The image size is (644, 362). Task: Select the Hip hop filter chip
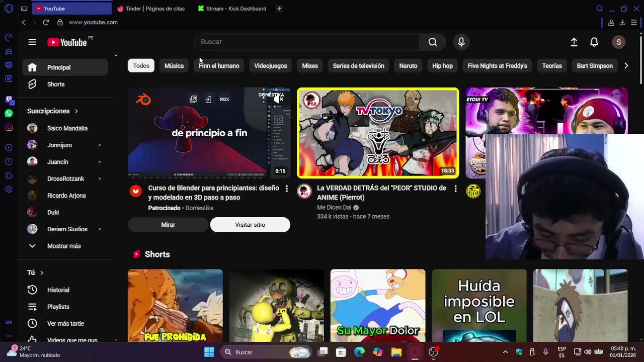click(x=442, y=66)
